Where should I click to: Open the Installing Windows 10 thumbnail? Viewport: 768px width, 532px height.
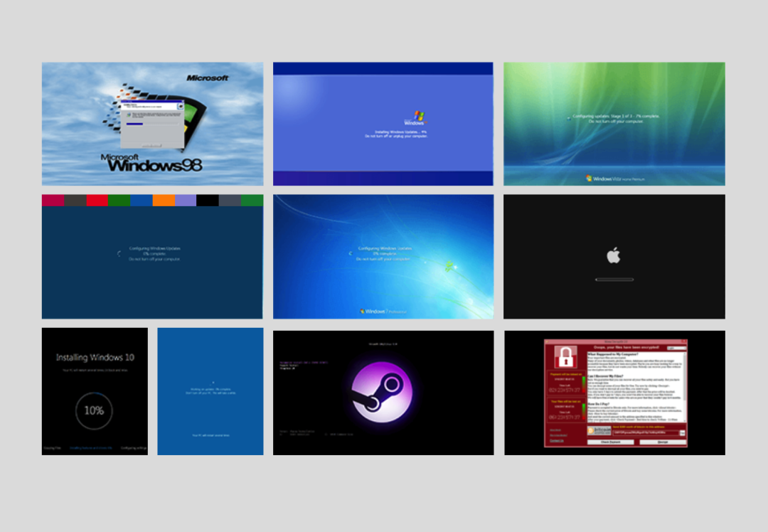pos(95,391)
